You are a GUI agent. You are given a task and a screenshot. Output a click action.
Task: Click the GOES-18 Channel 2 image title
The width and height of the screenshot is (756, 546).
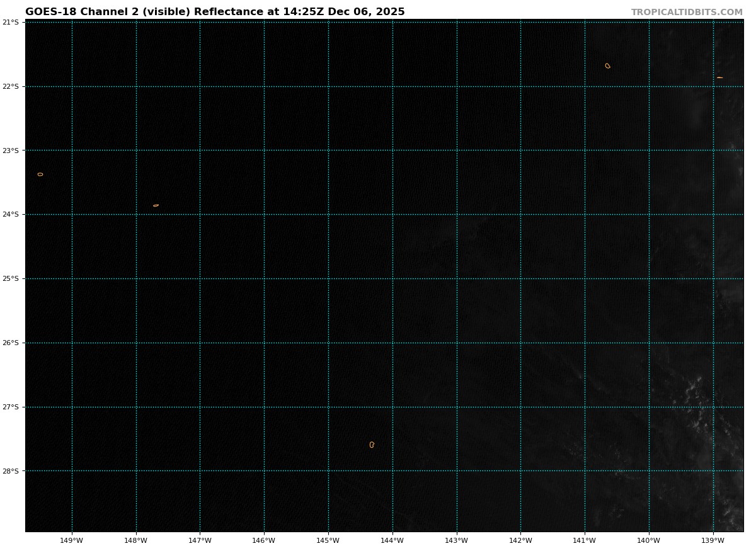[215, 12]
